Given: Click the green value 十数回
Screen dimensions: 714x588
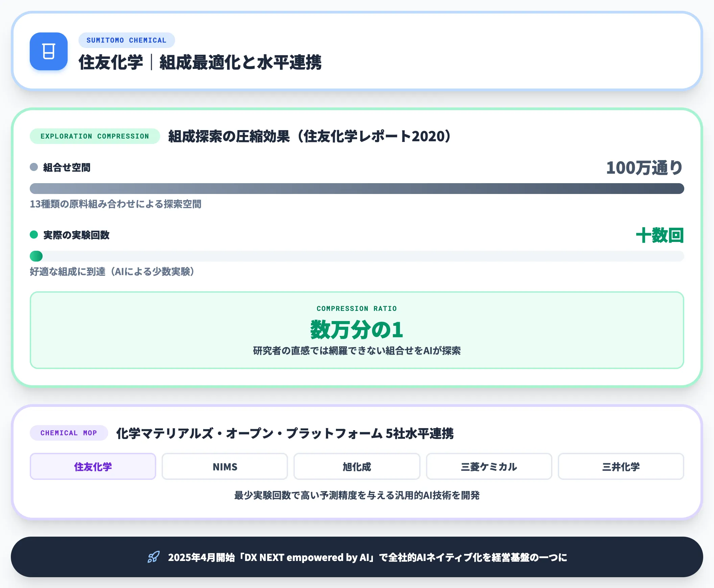Looking at the screenshot, I should (x=660, y=236).
